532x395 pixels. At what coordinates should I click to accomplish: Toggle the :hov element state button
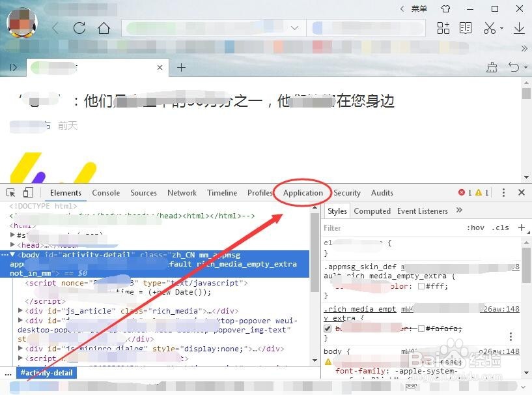(475, 227)
